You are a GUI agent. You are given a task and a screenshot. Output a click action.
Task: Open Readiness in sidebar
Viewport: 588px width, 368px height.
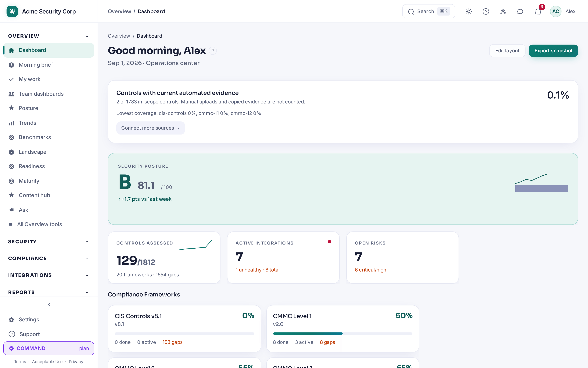tap(49, 166)
